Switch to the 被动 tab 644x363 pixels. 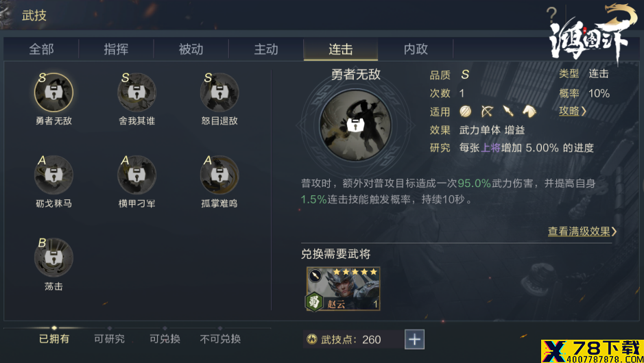191,49
